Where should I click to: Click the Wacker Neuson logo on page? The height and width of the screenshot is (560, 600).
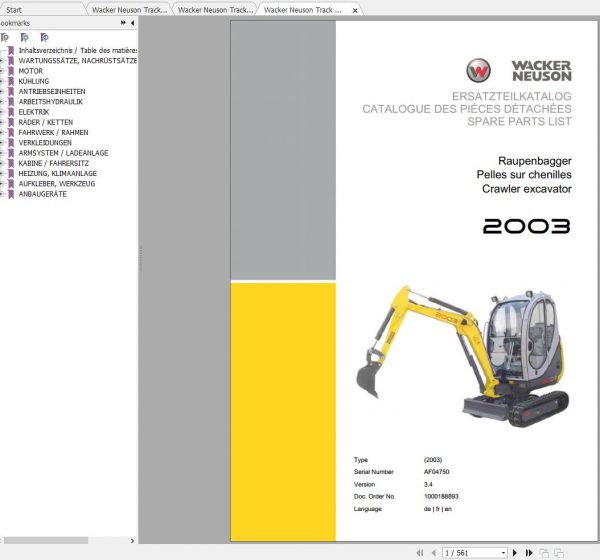[x=519, y=70]
